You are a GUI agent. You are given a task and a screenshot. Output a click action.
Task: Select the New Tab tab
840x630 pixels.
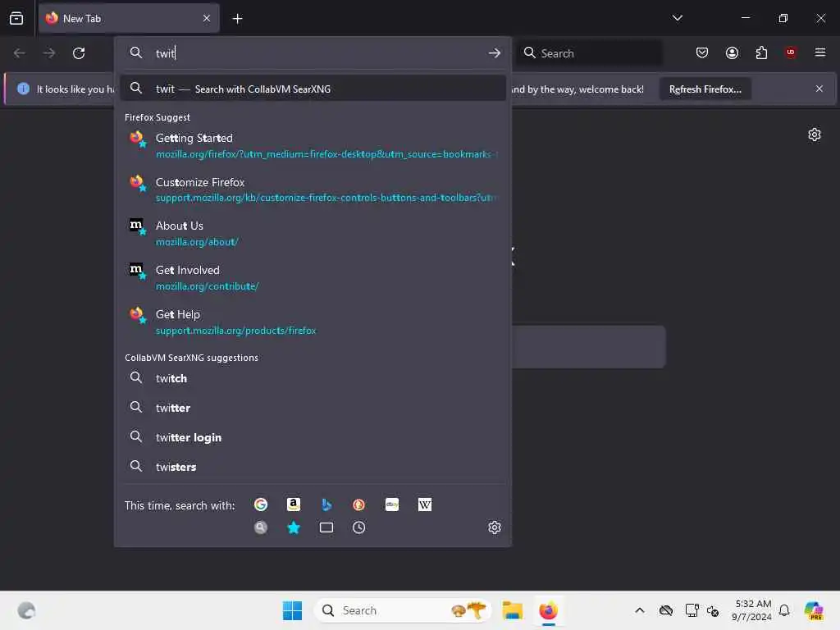(129, 18)
